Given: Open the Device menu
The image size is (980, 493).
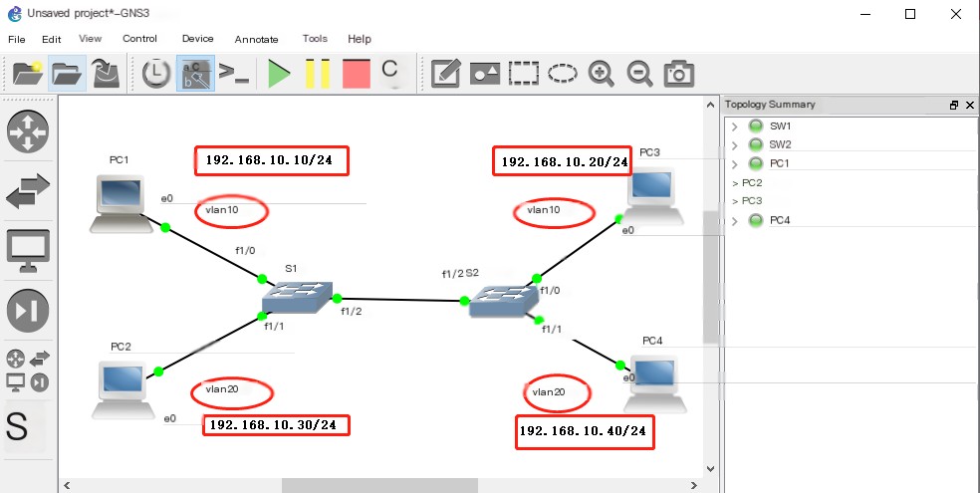Looking at the screenshot, I should click(x=197, y=39).
